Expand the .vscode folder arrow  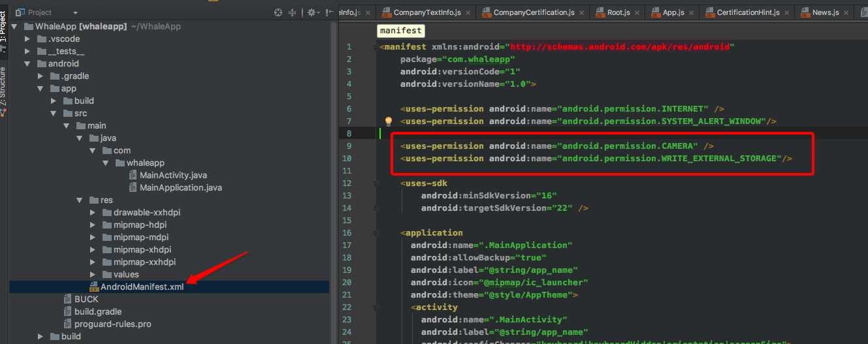pos(27,39)
